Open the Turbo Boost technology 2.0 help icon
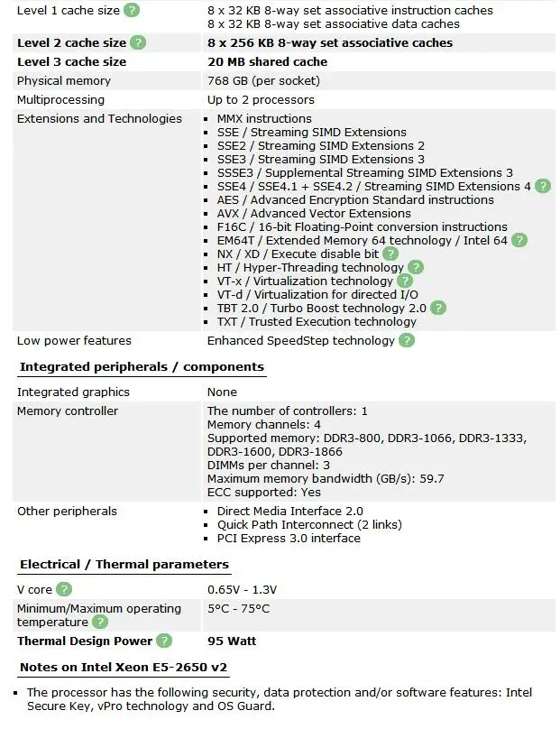Viewport: 560px width, 729px height. pyautogui.click(x=437, y=308)
